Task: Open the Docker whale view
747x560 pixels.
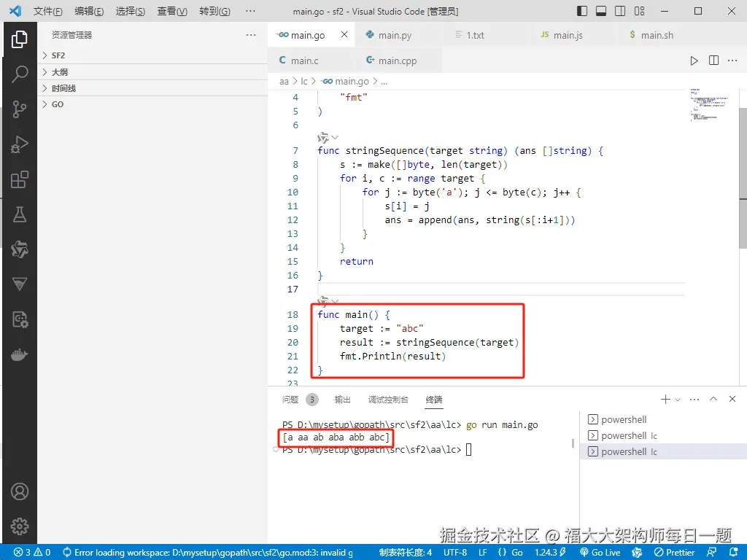Action: pos(20,355)
